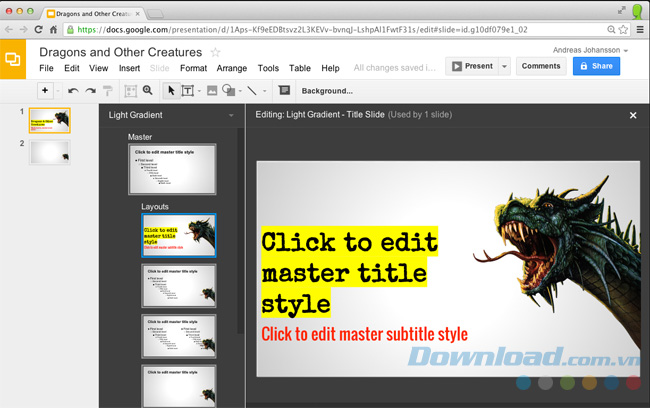Image resolution: width=650 pixels, height=408 pixels.
Task: Select the shape tool icon
Action: pyautogui.click(x=228, y=90)
